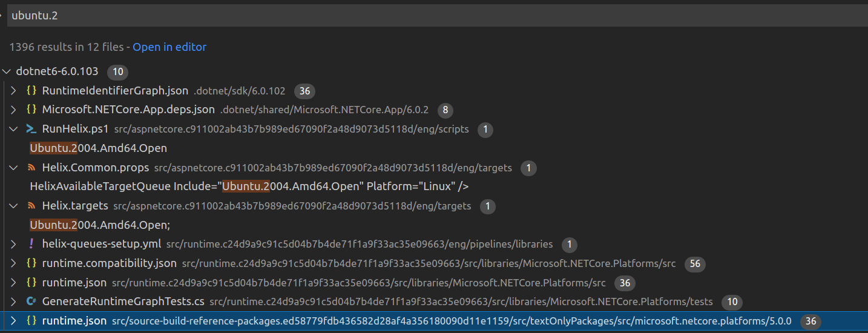Viewport: 868px width, 333px height.
Task: Click RunHelix.ps1 path ending eng/scripts
Action: [291, 129]
